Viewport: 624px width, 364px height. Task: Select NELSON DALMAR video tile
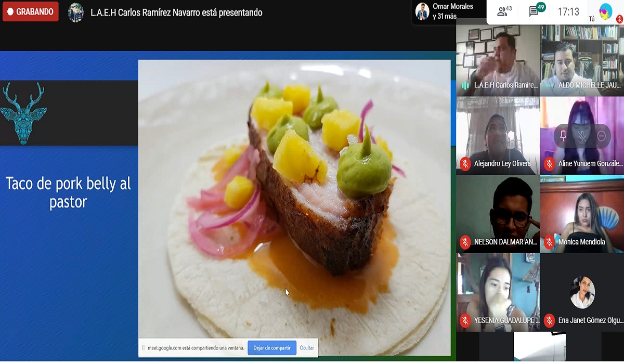pyautogui.click(x=498, y=214)
